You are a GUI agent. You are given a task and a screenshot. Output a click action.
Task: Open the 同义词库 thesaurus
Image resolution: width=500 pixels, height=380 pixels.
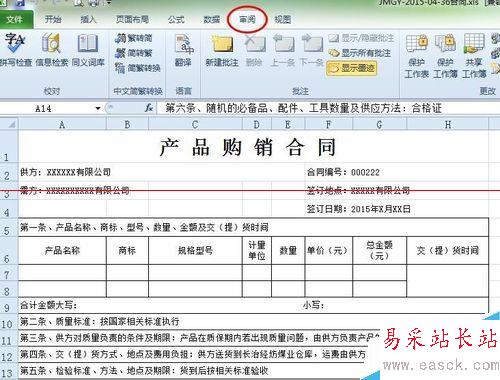click(x=88, y=50)
